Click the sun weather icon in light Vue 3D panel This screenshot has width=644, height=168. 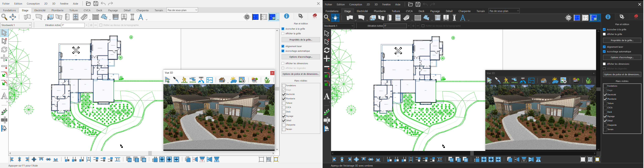click(x=233, y=80)
